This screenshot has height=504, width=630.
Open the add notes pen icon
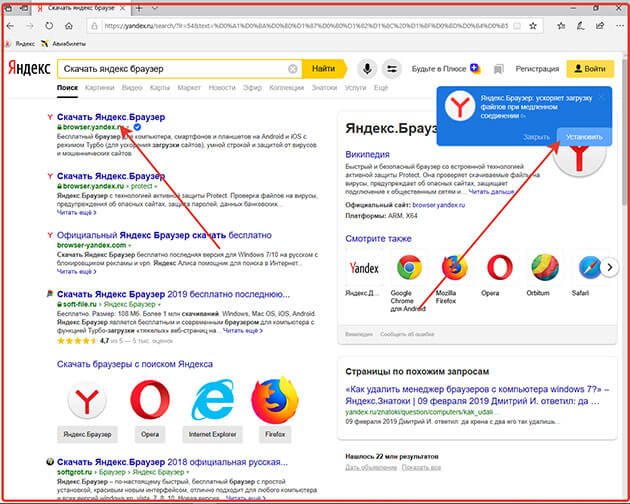click(580, 26)
